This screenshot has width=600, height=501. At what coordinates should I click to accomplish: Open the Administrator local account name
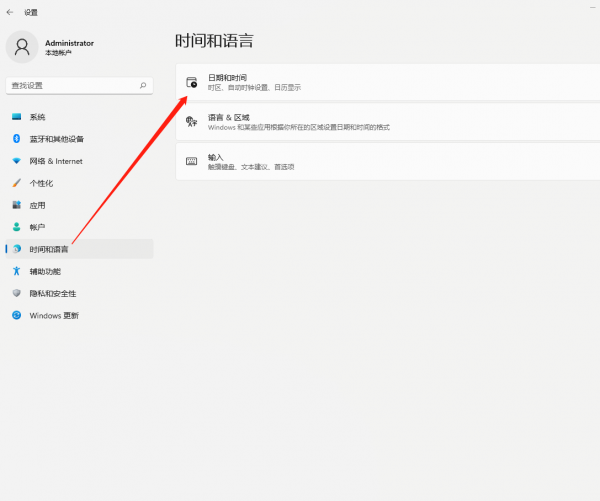tap(69, 43)
